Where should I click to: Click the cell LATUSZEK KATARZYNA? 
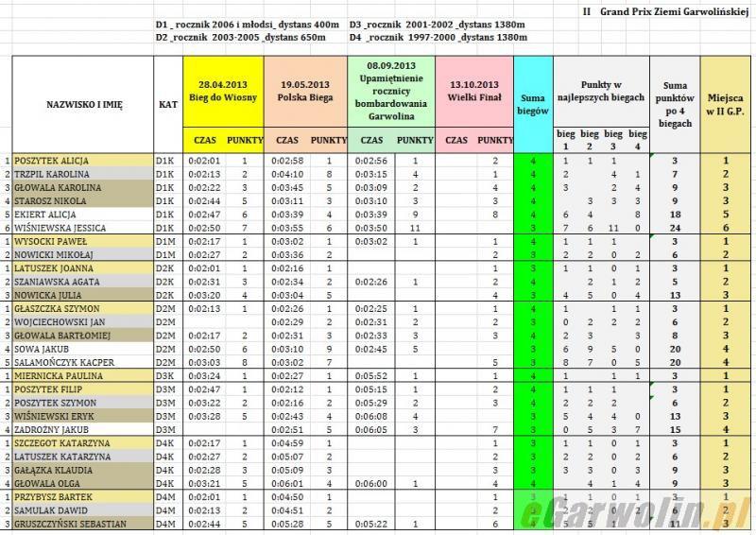coord(83,457)
